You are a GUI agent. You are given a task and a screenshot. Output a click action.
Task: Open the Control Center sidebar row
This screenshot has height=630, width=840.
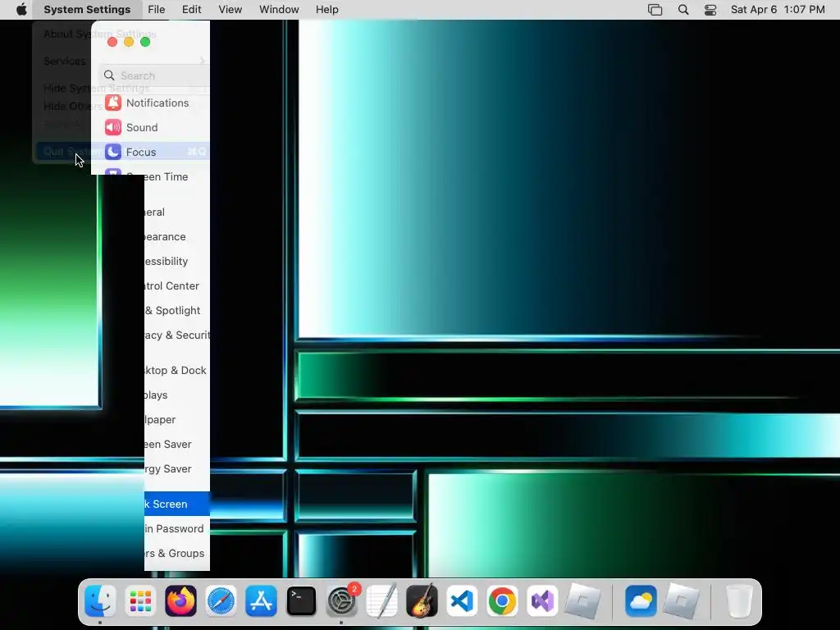click(x=177, y=285)
